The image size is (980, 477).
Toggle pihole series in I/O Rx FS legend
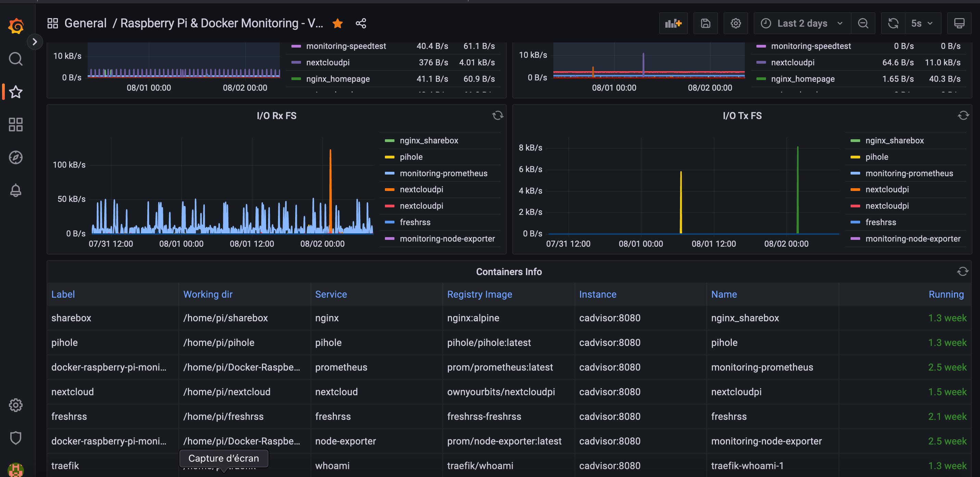[x=411, y=157]
